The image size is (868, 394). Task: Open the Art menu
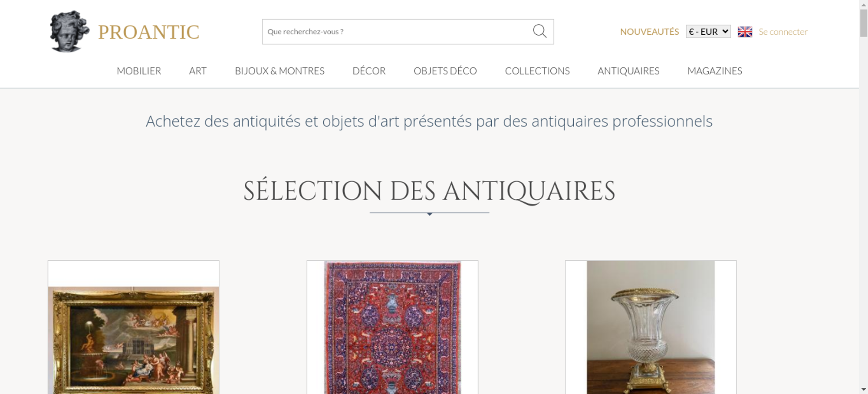tap(198, 71)
